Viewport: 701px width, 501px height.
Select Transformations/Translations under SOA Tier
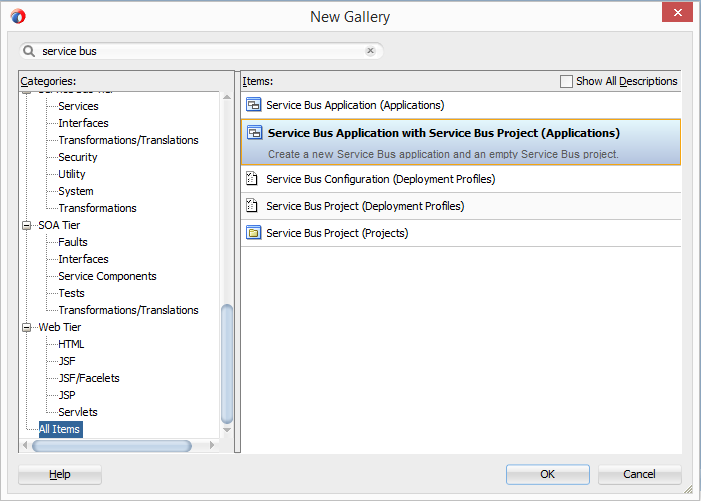click(x=128, y=310)
